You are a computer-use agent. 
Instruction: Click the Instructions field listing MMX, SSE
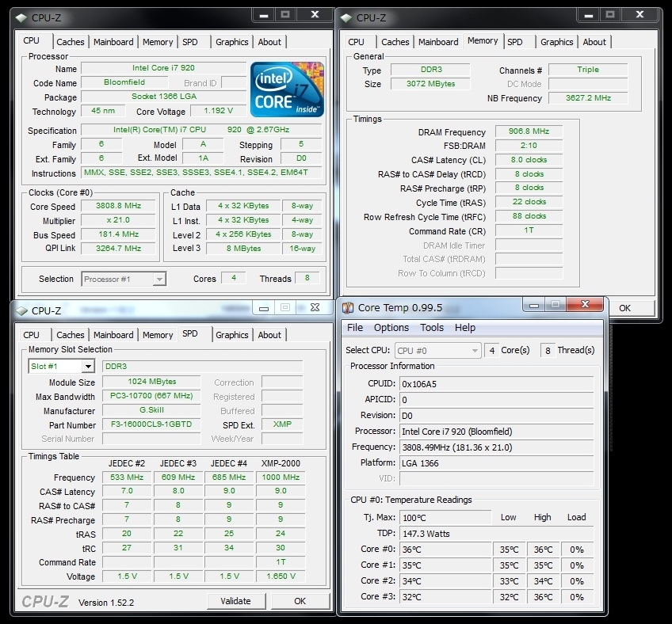(201, 173)
